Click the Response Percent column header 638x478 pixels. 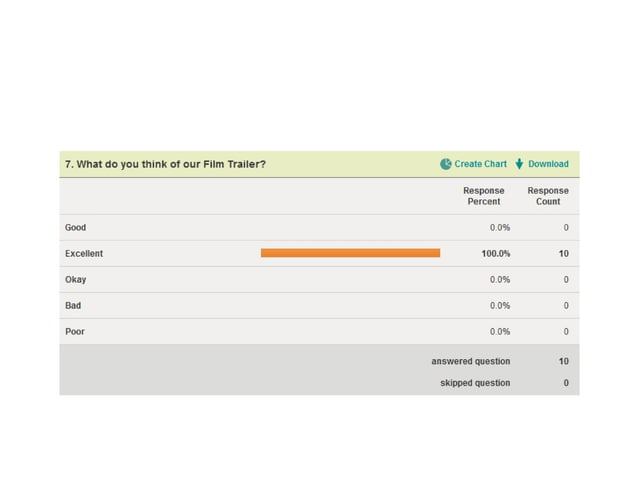click(x=484, y=196)
